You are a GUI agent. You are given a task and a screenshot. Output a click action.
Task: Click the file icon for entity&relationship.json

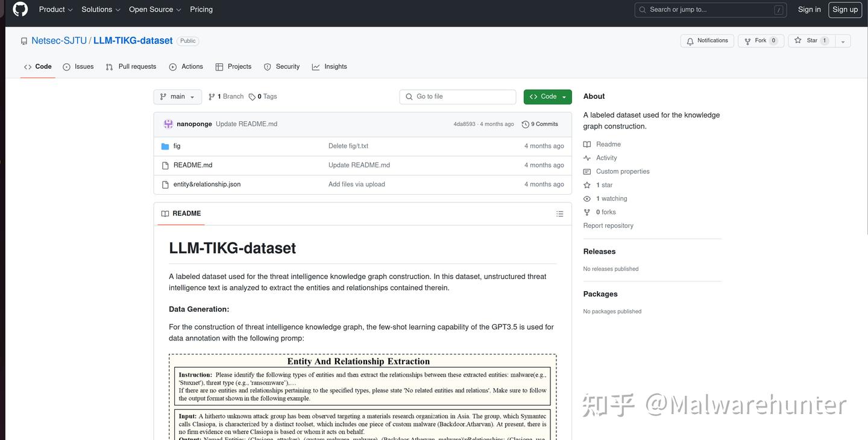165,184
